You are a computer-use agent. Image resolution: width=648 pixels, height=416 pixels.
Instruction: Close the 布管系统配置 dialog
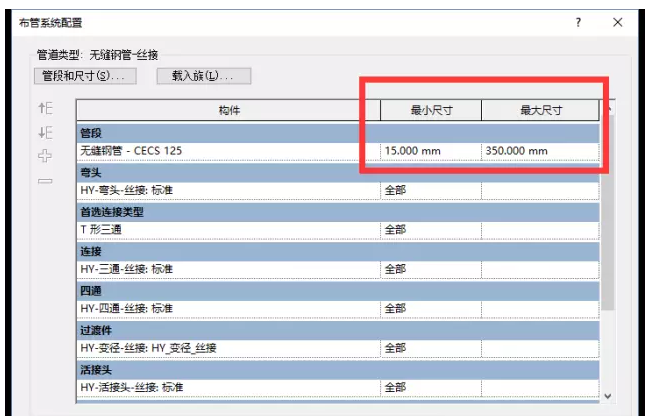coord(617,22)
